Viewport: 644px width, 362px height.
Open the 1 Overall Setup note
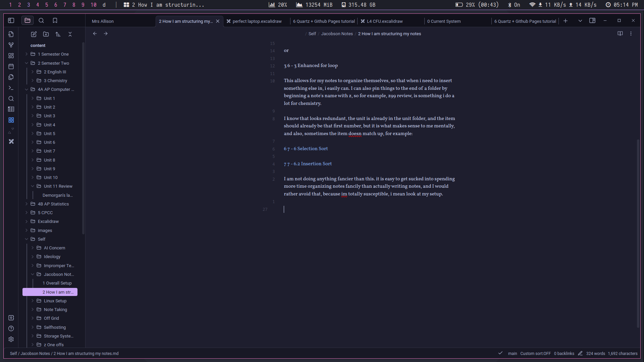(57, 283)
